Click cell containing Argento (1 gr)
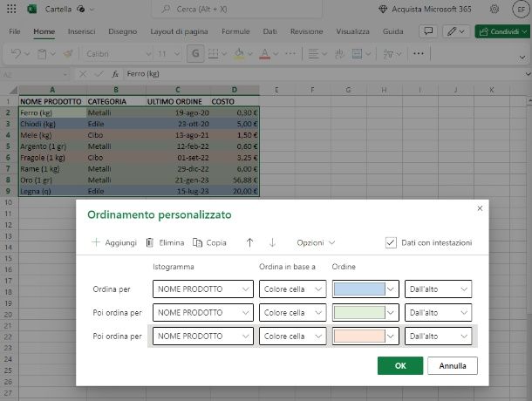532x401 pixels. pos(52,146)
